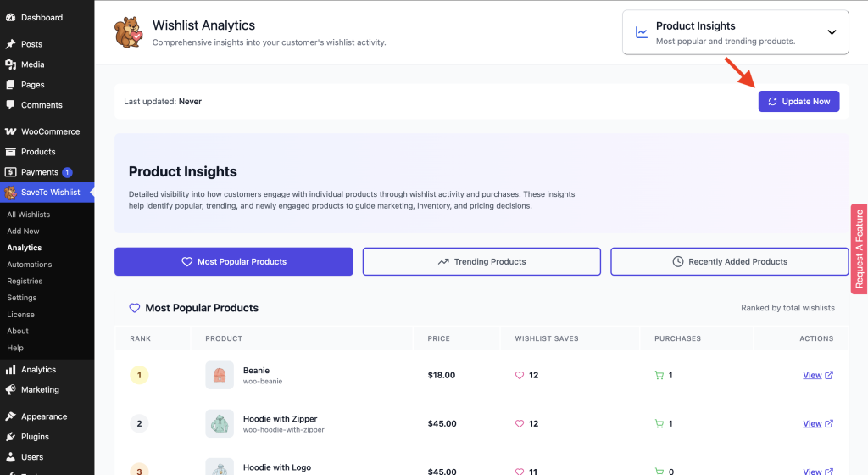
Task: Click the Wishlist Analytics squirrel logo
Action: pos(129,32)
